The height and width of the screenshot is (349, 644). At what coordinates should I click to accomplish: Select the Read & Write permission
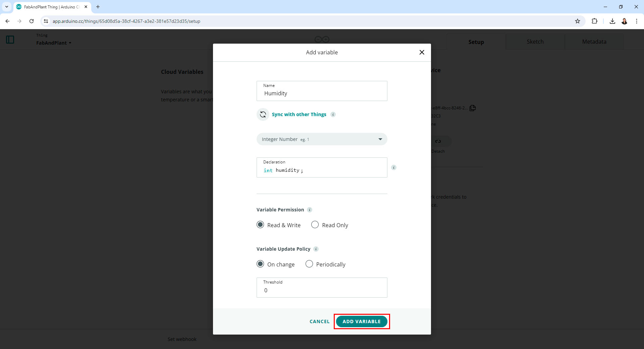[260, 225]
